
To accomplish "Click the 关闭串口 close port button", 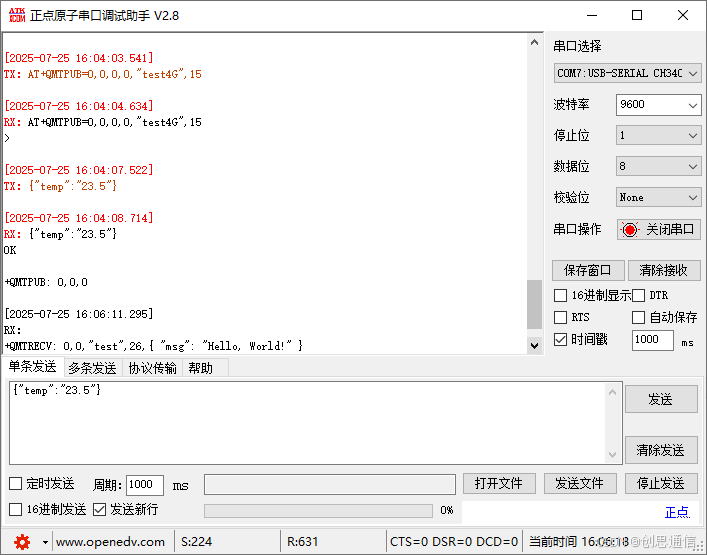I will pos(659,229).
